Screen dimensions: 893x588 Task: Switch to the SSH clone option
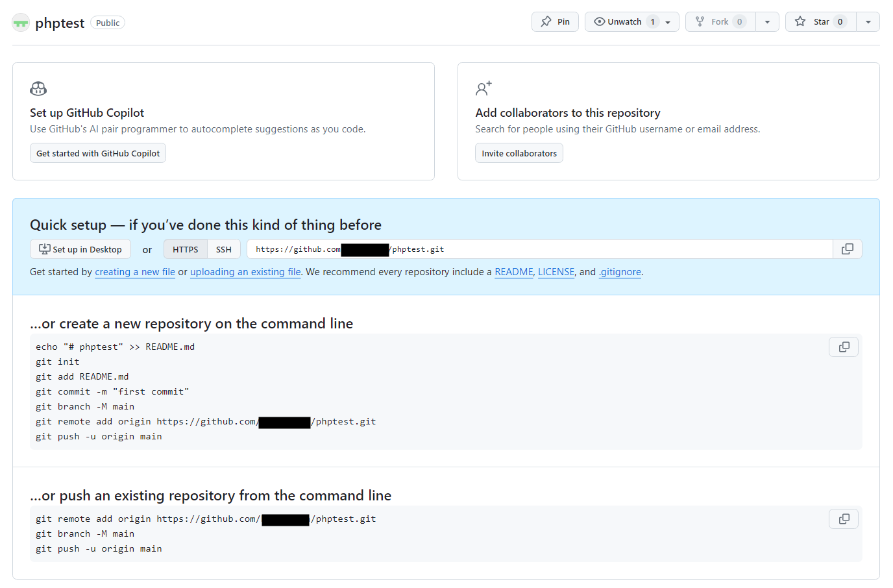point(224,249)
